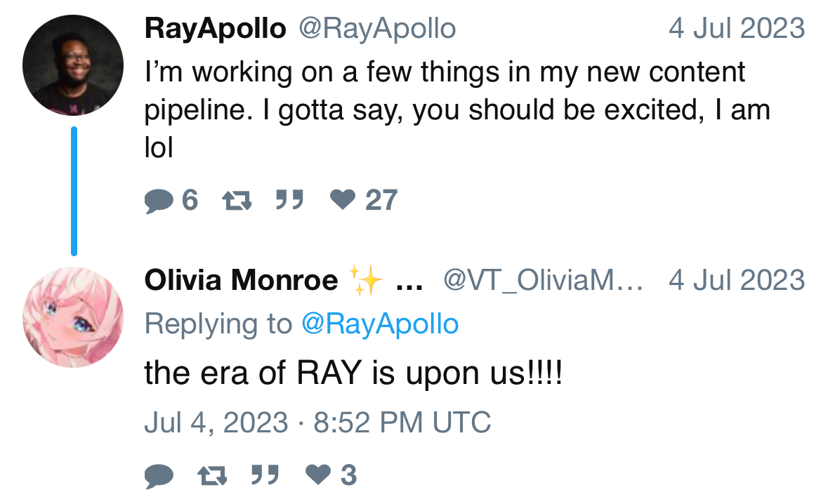Viewport: 828px width, 504px height.
Task: Quote RayApollo's tweet using quote icon
Action: 289,201
